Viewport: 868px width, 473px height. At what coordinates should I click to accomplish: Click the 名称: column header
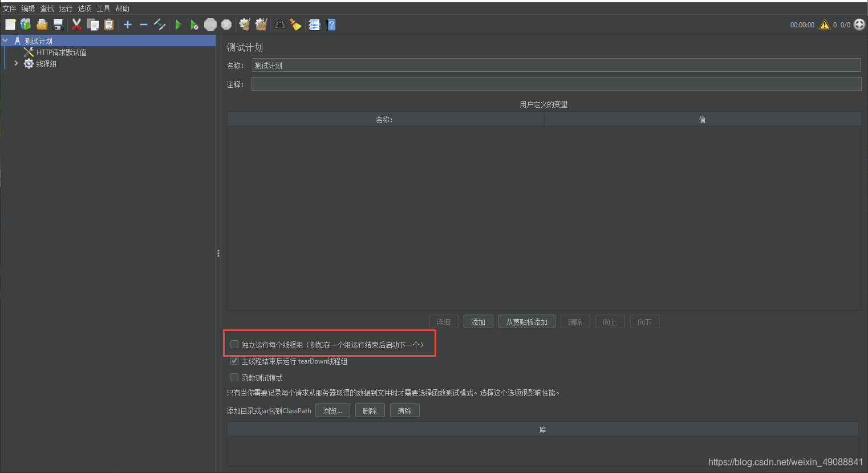(x=386, y=119)
